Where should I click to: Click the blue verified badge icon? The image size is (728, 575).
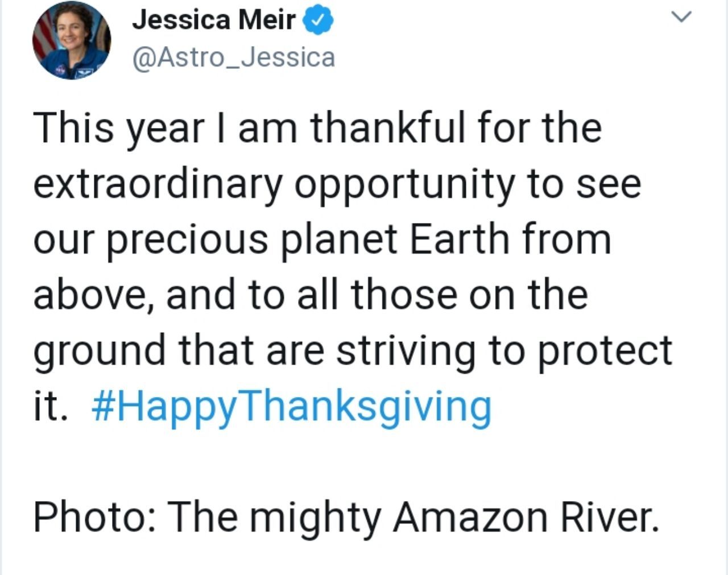tap(318, 21)
